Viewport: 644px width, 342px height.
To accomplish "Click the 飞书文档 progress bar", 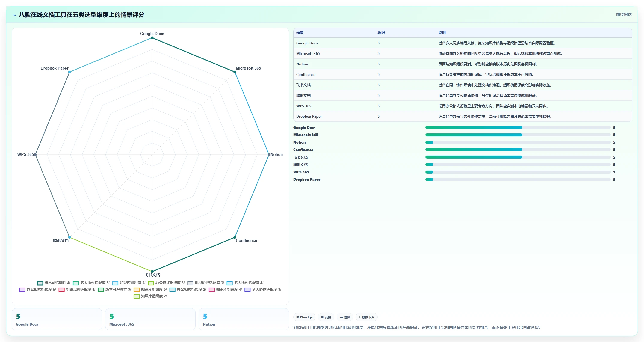I will point(518,157).
